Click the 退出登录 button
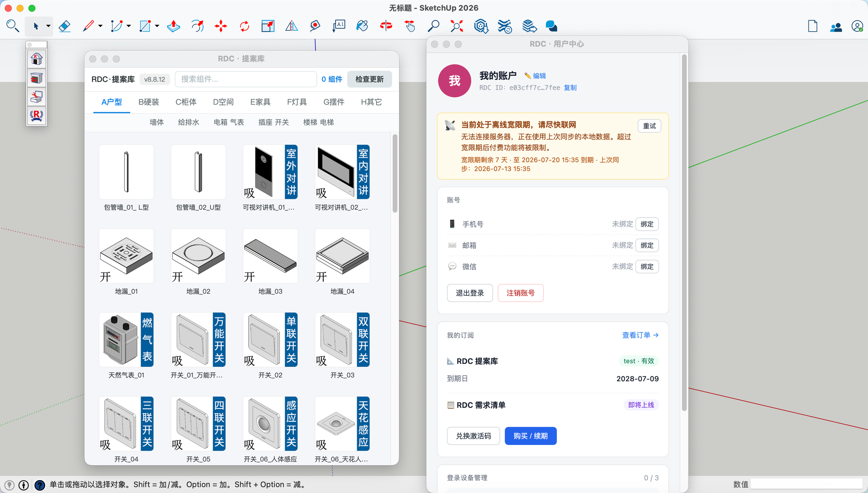The image size is (868, 493). point(470,293)
